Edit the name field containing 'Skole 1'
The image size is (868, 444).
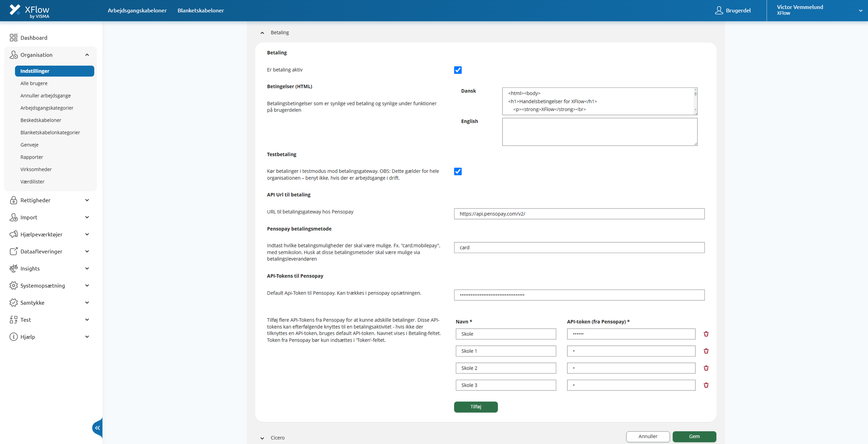506,351
